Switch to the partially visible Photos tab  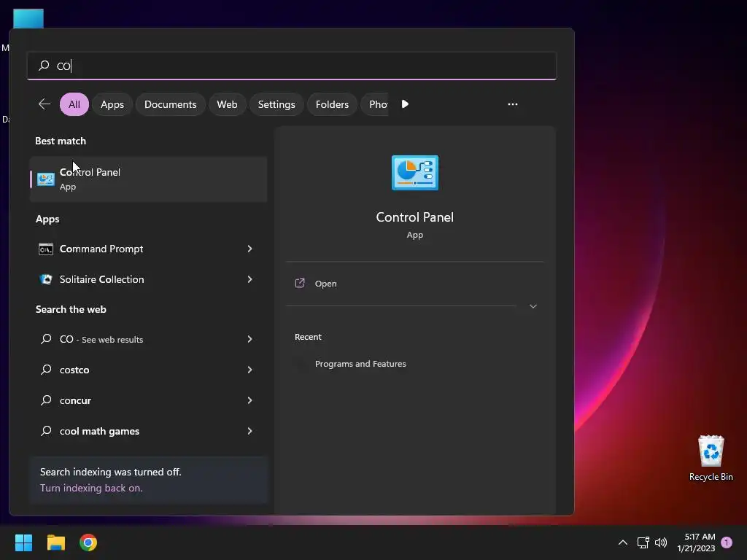[375, 104]
